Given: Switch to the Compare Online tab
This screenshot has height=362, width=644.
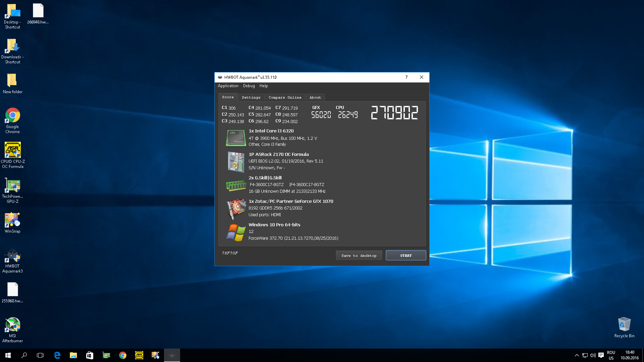Looking at the screenshot, I should point(285,98).
